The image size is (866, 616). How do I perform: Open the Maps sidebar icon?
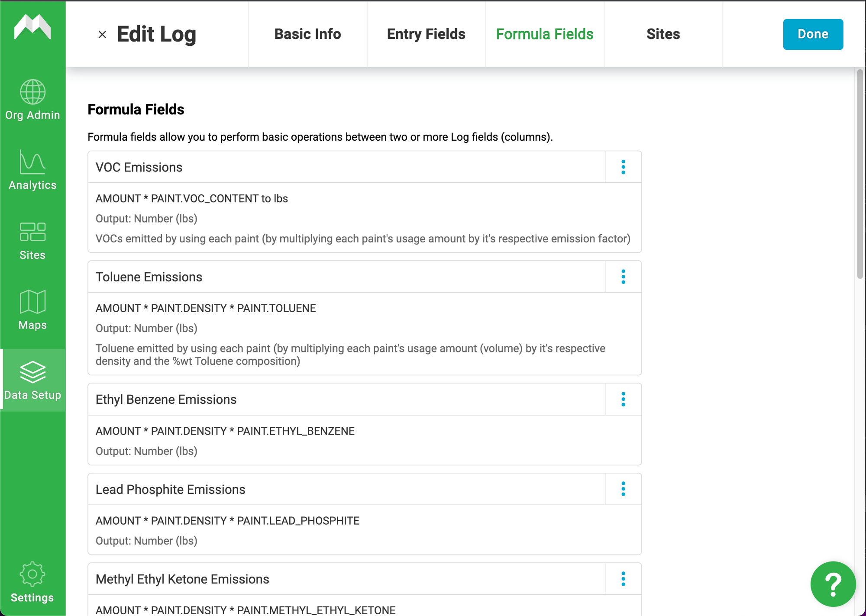point(32,302)
